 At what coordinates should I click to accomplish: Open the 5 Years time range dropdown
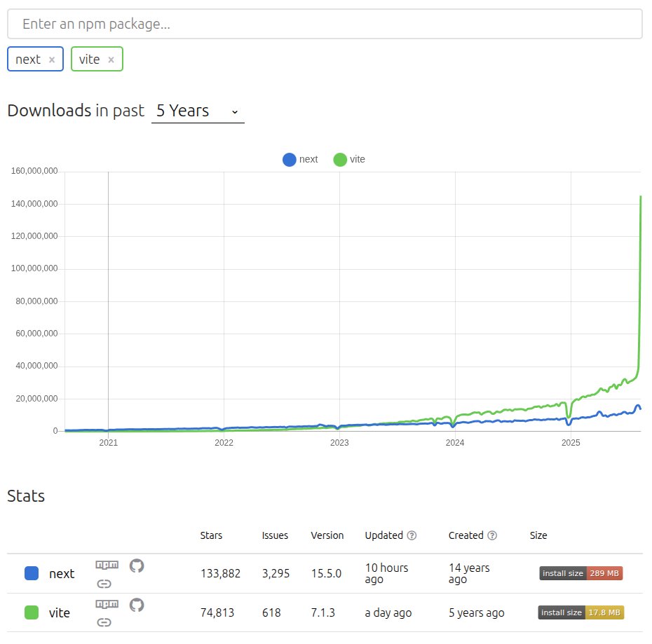click(x=198, y=111)
